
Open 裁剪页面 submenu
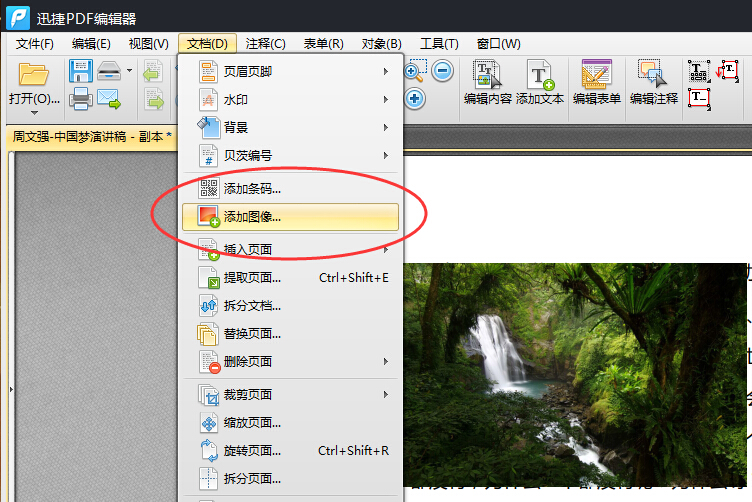pyautogui.click(x=291, y=395)
